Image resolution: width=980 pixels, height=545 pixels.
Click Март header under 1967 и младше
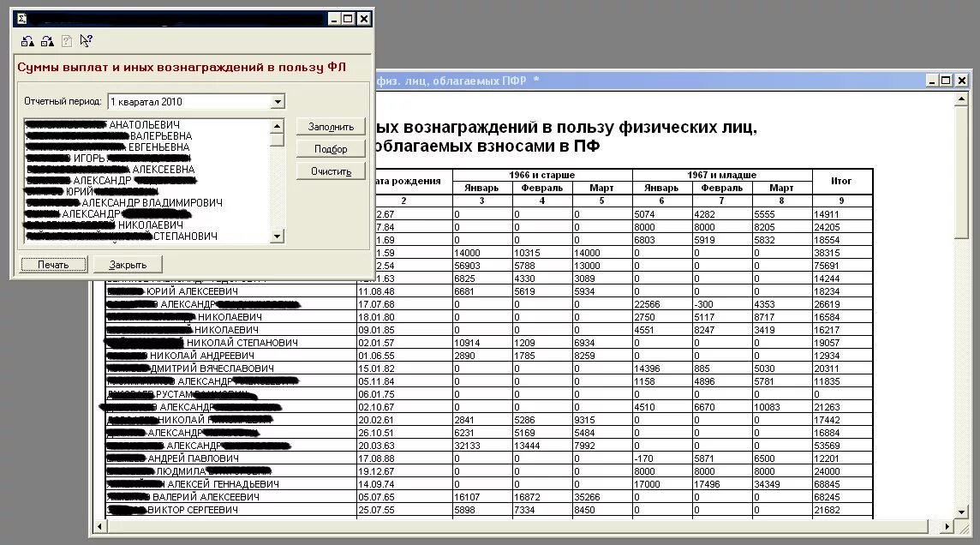pos(782,189)
